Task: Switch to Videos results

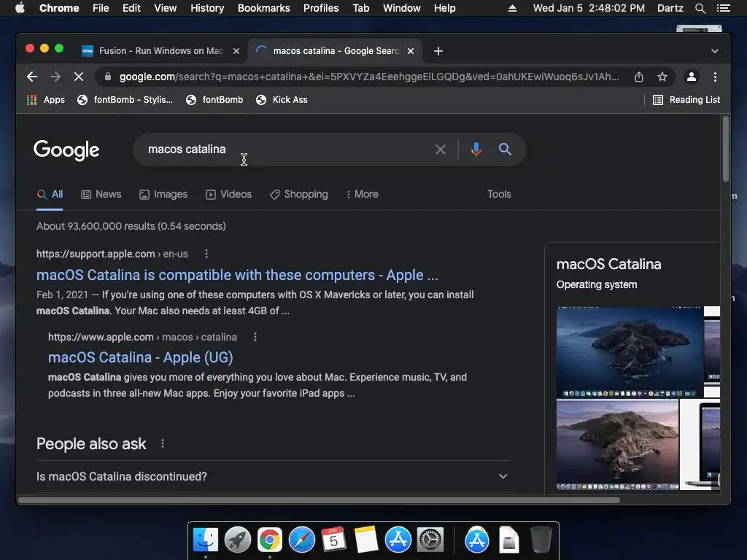Action: [228, 194]
